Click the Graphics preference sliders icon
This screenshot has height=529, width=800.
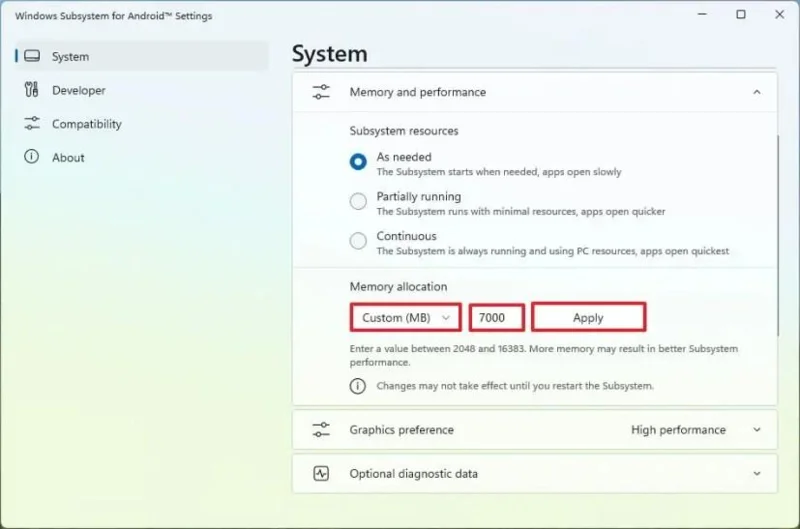coord(321,430)
